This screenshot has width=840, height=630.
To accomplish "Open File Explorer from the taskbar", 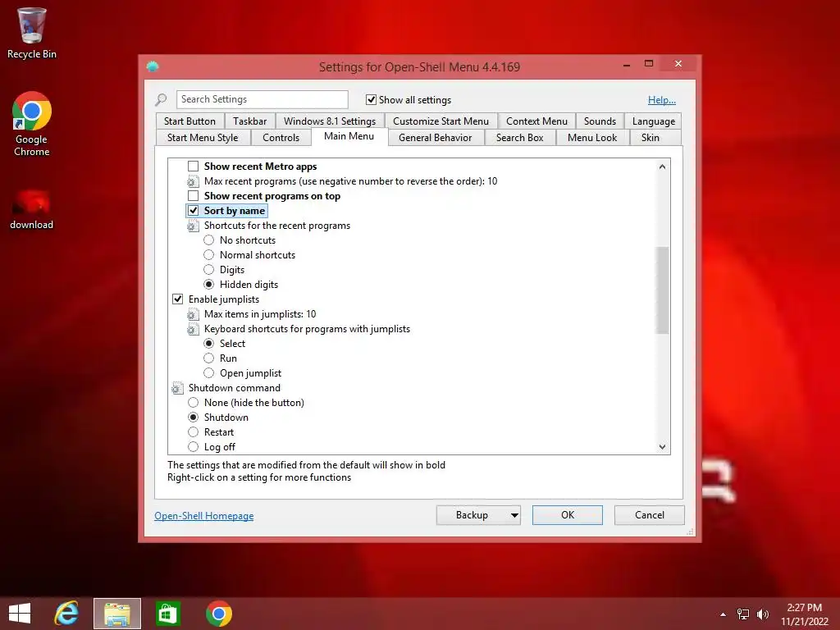I will (x=117, y=614).
